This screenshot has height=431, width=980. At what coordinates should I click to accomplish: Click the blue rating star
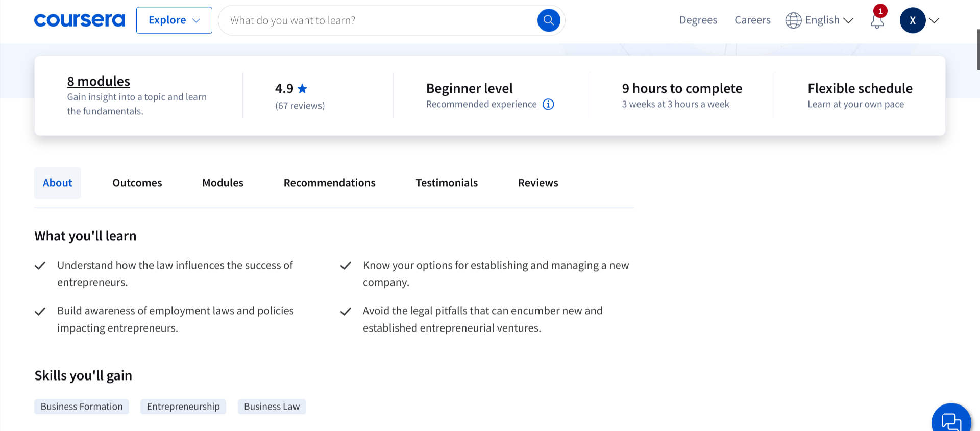click(302, 89)
